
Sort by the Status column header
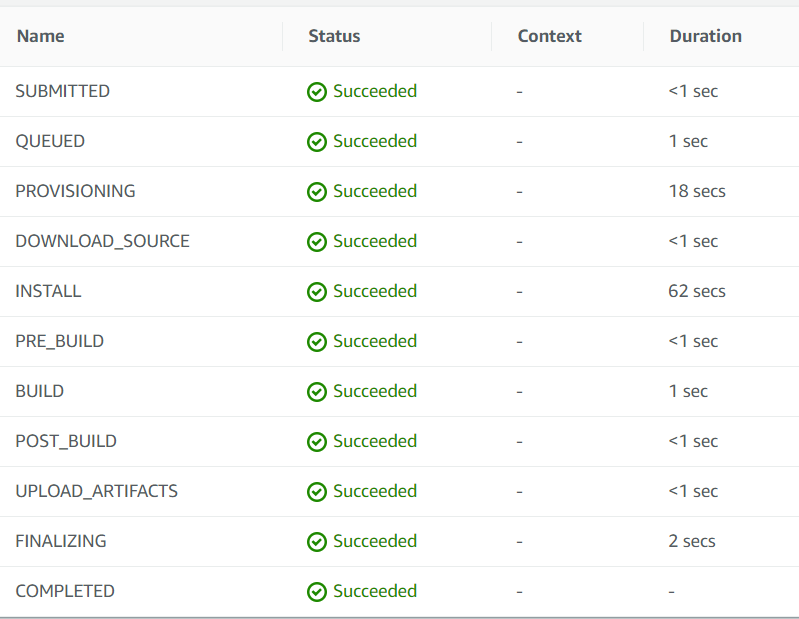pos(334,36)
